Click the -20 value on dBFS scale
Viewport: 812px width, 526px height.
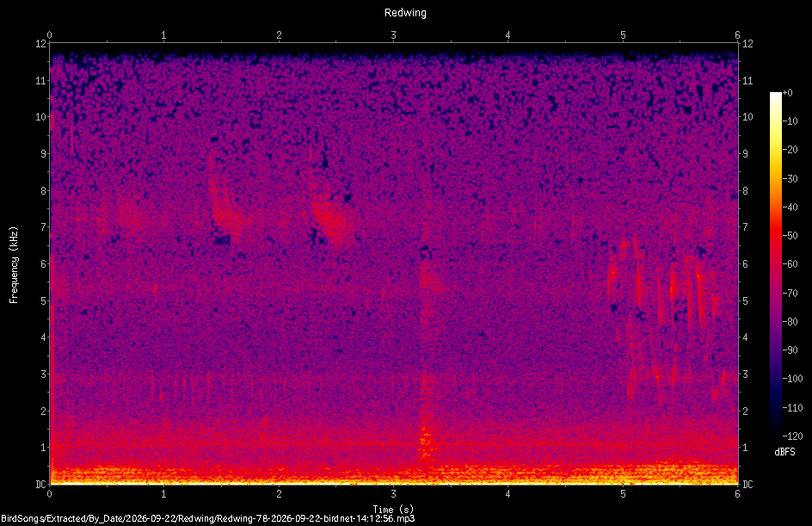(x=790, y=150)
